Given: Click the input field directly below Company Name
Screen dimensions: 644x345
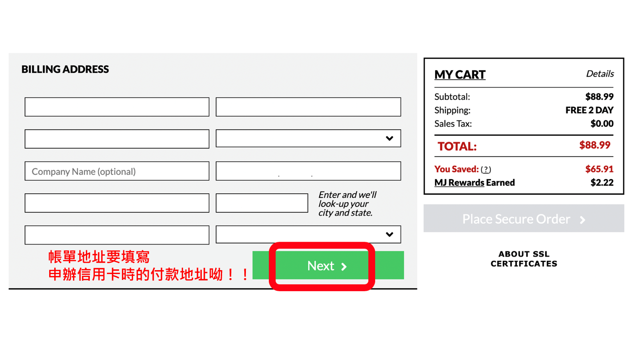Looking at the screenshot, I should click(x=117, y=203).
